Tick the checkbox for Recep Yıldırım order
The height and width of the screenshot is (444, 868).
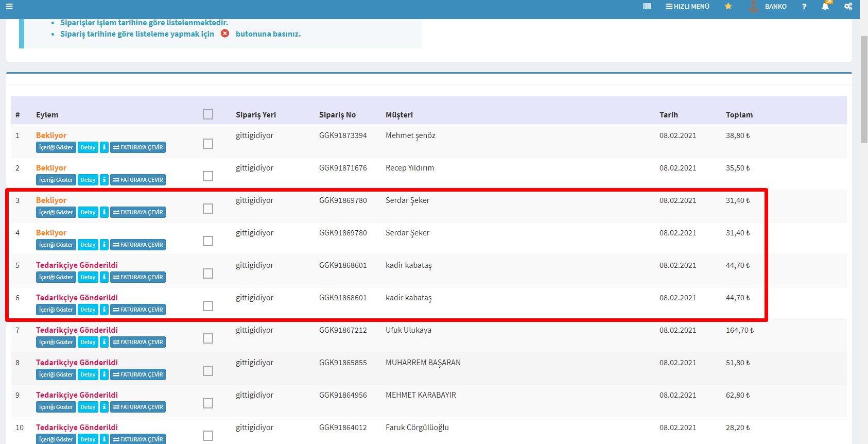pos(208,176)
